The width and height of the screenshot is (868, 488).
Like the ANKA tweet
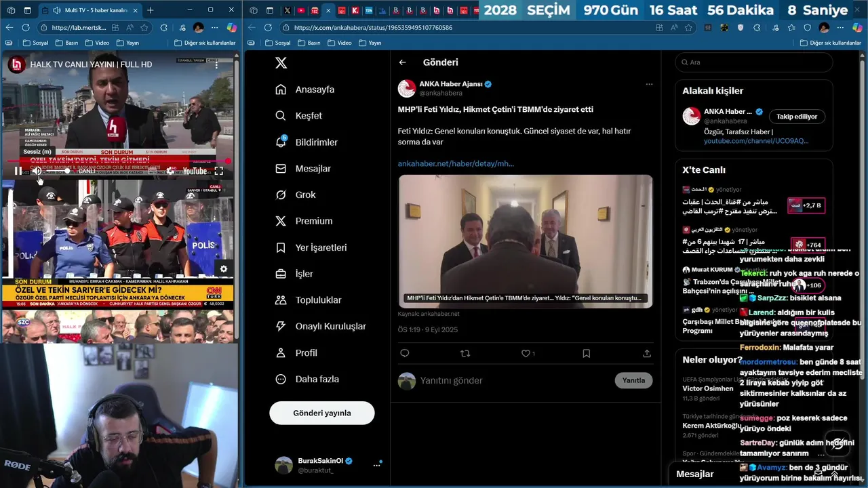point(526,353)
